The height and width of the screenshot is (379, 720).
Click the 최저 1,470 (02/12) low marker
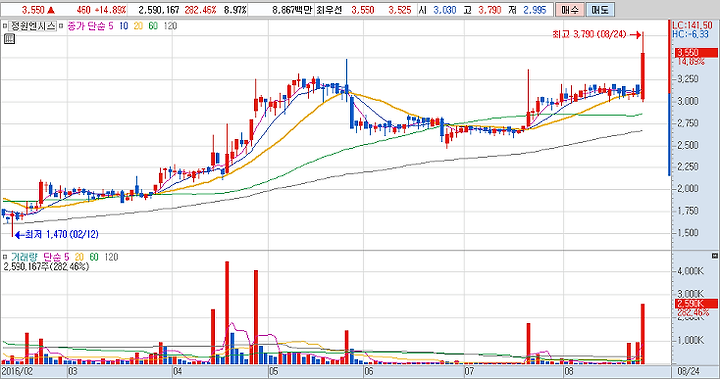tap(57, 235)
